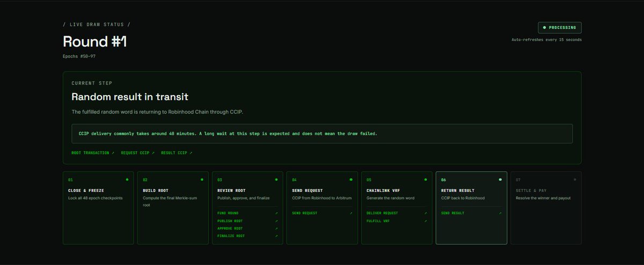Click the CCIP back to Robinhood text
644x265 pixels.
[x=463, y=198]
